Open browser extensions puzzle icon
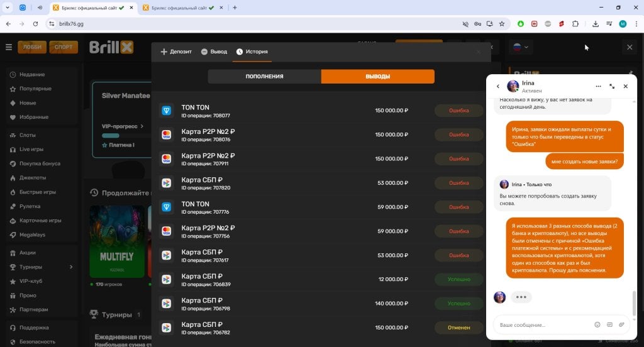The image size is (644, 347). coord(575,24)
